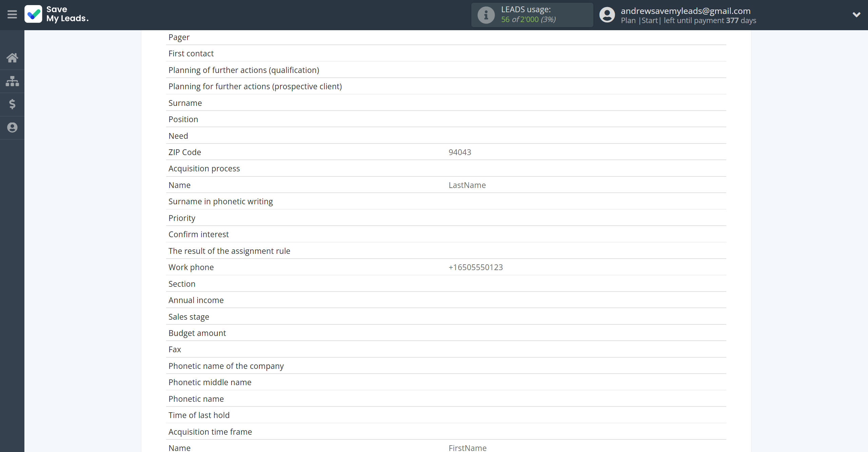
Task: Click the 'Fax' field label
Action: 175,349
